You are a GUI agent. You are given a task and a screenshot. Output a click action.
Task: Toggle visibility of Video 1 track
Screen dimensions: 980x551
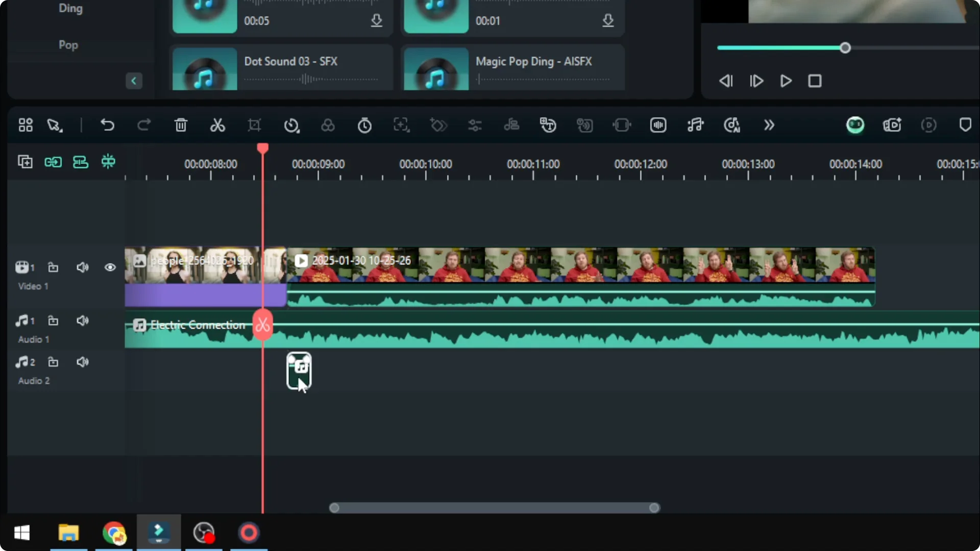[110, 267]
